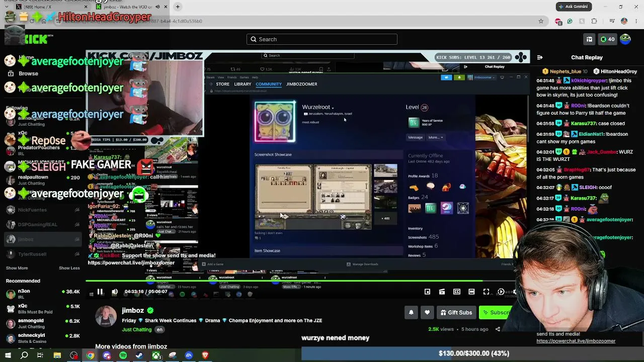This screenshot has height=362, width=644.
Task: Mute the jimboz tab audio icon
Action: tap(157, 7)
